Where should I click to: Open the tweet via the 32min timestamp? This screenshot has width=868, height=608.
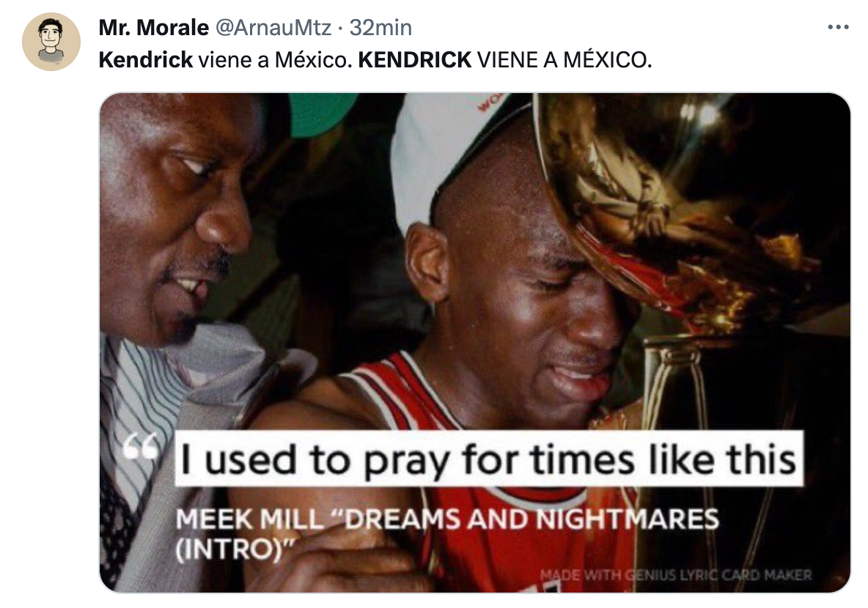pyautogui.click(x=381, y=27)
